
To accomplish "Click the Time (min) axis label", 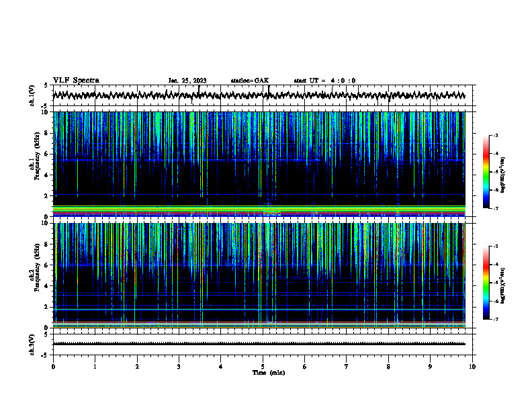I will (x=269, y=373).
